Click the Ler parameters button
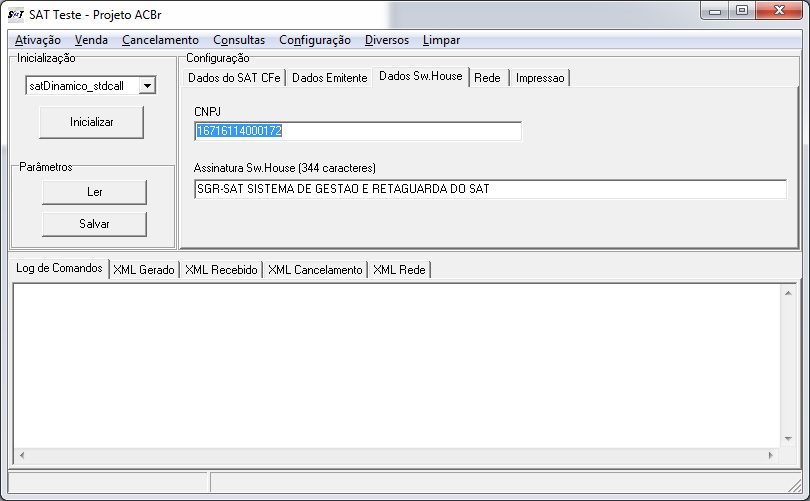 [x=95, y=192]
